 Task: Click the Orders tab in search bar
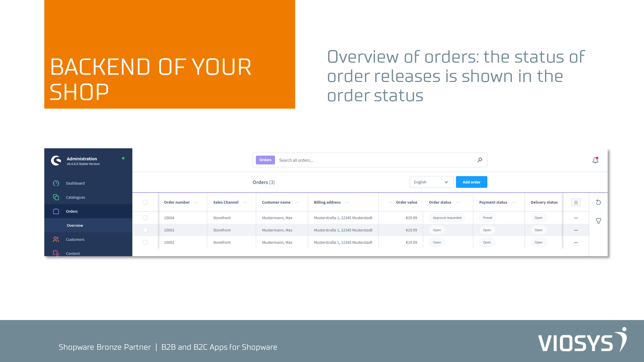pyautogui.click(x=265, y=160)
